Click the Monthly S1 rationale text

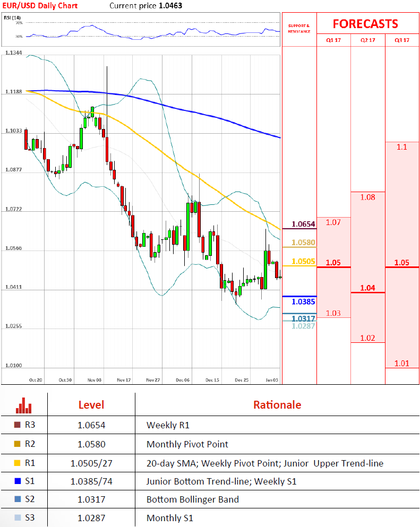[x=170, y=519]
